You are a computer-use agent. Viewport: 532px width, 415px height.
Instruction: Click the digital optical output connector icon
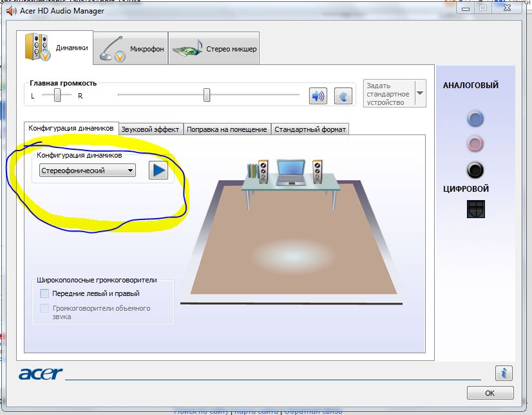(x=476, y=209)
